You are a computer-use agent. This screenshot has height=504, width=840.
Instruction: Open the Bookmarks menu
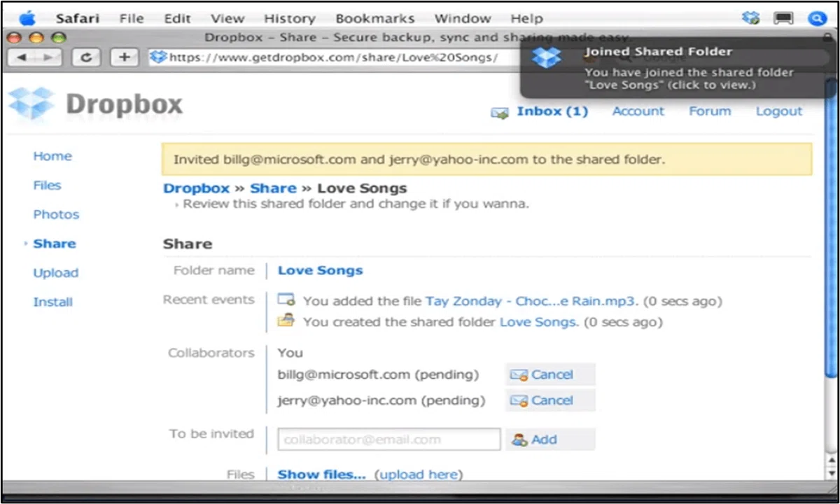[x=375, y=19]
